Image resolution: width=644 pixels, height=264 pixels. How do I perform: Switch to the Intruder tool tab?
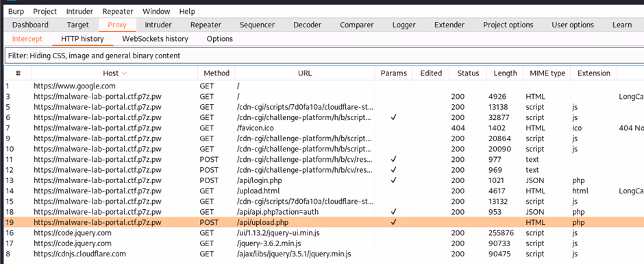click(158, 25)
